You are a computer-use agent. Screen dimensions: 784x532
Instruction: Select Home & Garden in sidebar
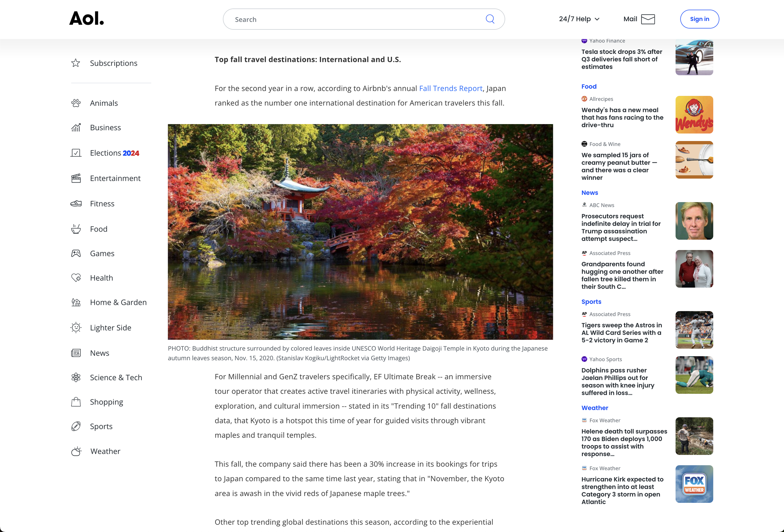click(x=118, y=302)
